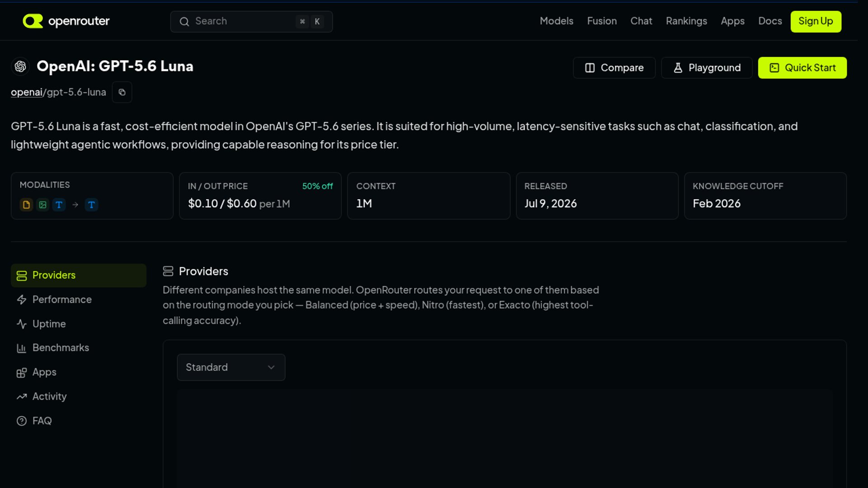The width and height of the screenshot is (868, 488).
Task: Click the Uptime pulse icon
Action: click(22, 324)
